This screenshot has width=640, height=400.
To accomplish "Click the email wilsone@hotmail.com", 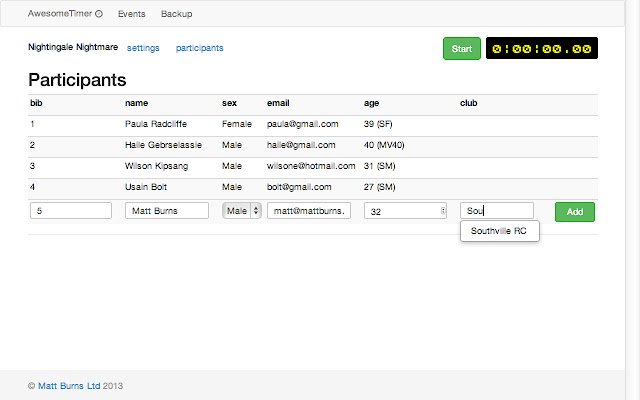I will tap(311, 166).
